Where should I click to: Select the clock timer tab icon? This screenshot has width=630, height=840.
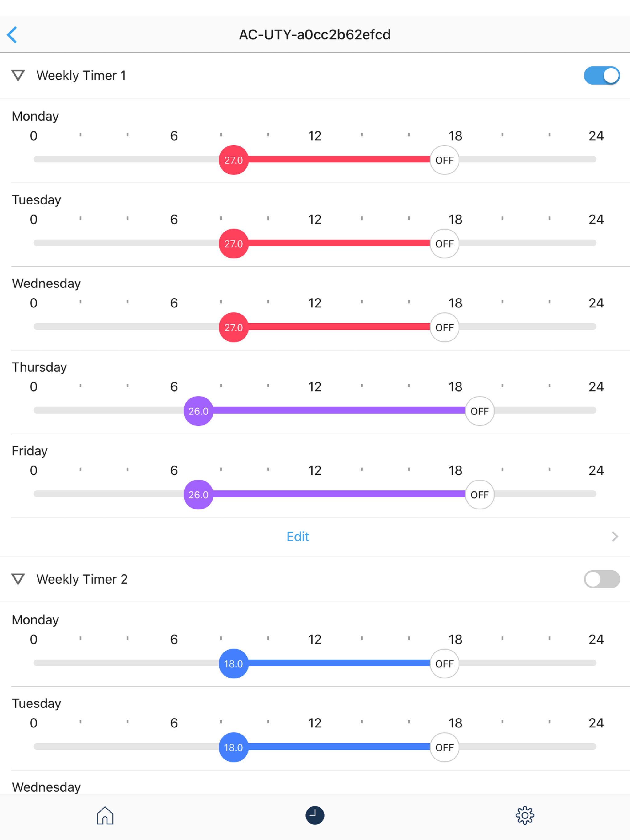pyautogui.click(x=315, y=815)
